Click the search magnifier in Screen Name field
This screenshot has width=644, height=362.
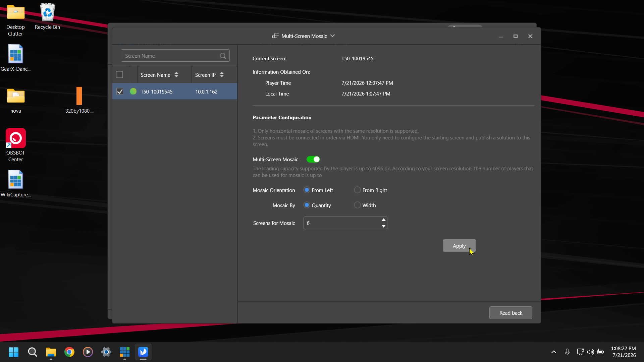coord(223,56)
